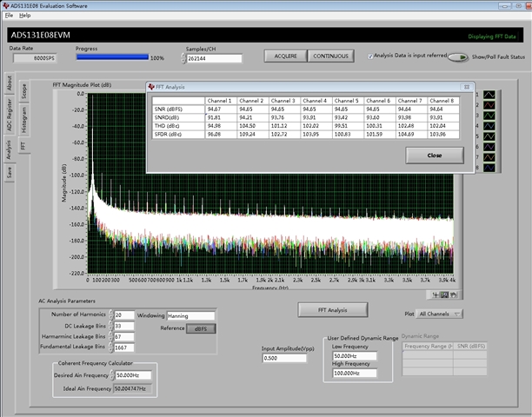Toggle Show/Poll Fault Status switch
The image size is (532, 417).
coord(458,57)
